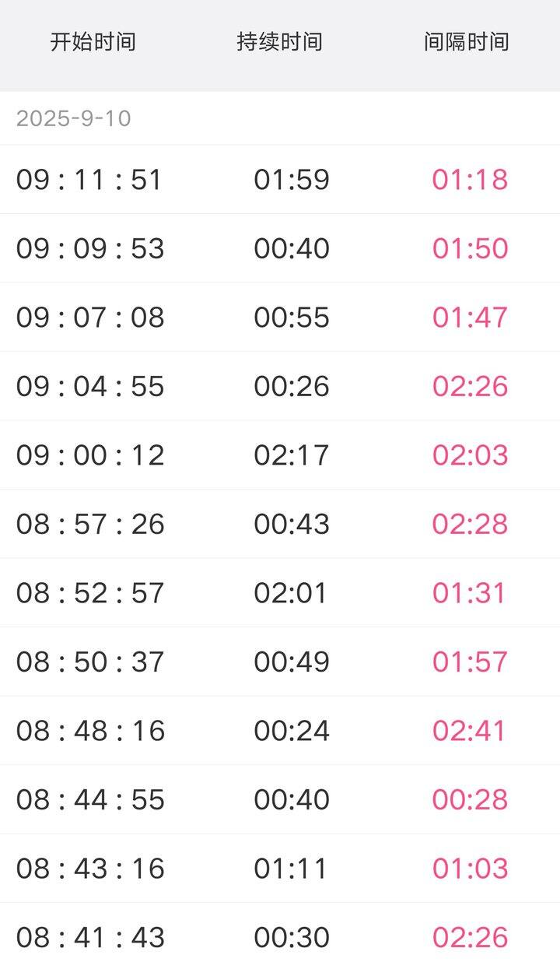Select the row starting at 08 : 41 : 43
Viewport: 560px width, 969px height.
pyautogui.click(x=280, y=936)
